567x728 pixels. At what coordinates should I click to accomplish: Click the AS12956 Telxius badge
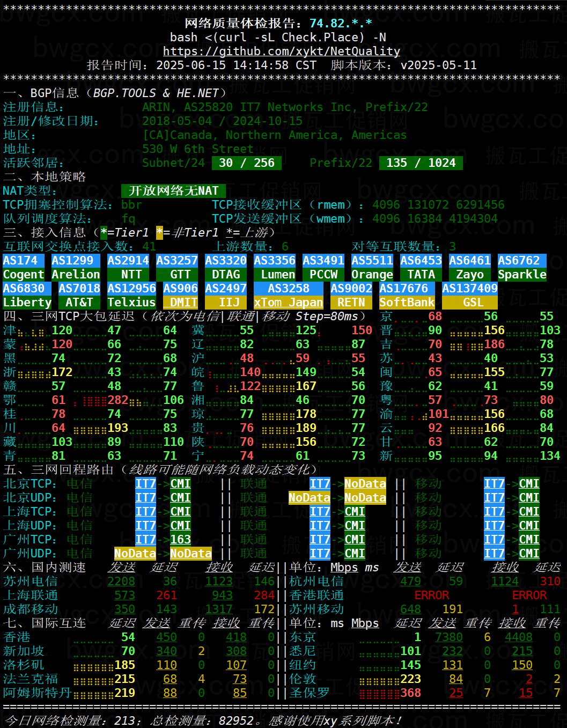pos(131,296)
